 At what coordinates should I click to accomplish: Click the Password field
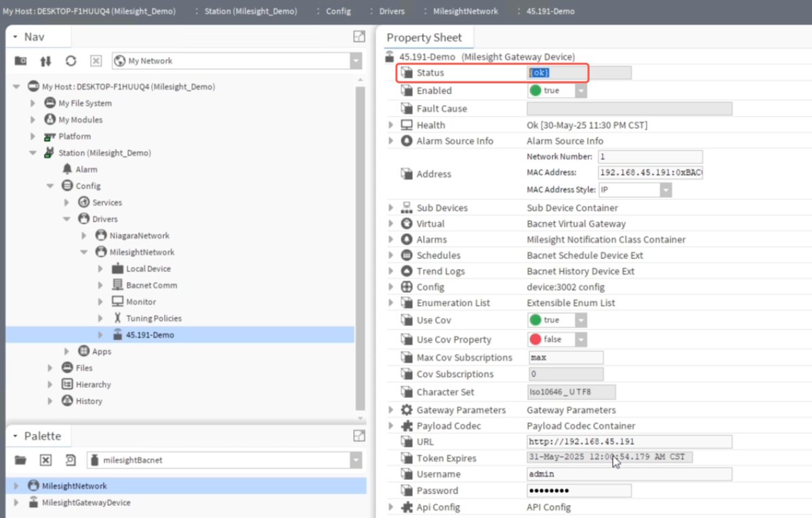click(580, 491)
